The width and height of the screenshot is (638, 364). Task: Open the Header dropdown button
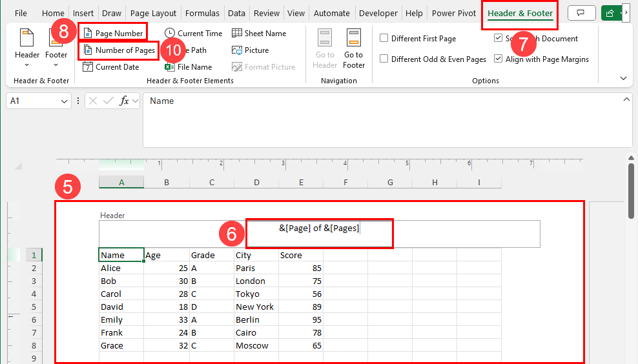click(x=27, y=48)
